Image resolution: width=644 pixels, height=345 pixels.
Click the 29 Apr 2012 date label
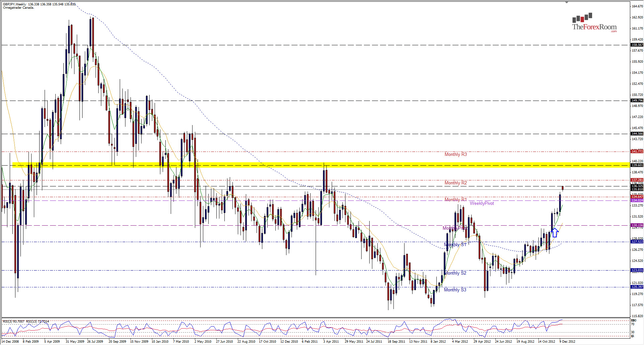pyautogui.click(x=482, y=342)
